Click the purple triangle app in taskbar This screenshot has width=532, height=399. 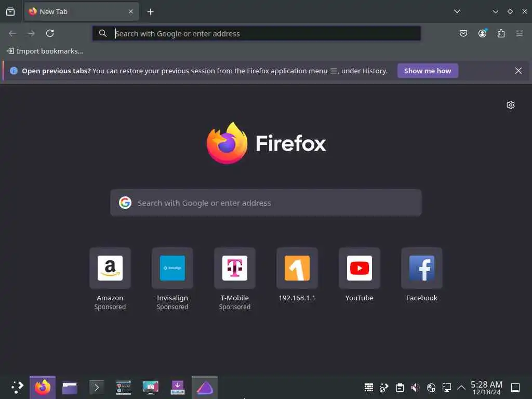205,388
